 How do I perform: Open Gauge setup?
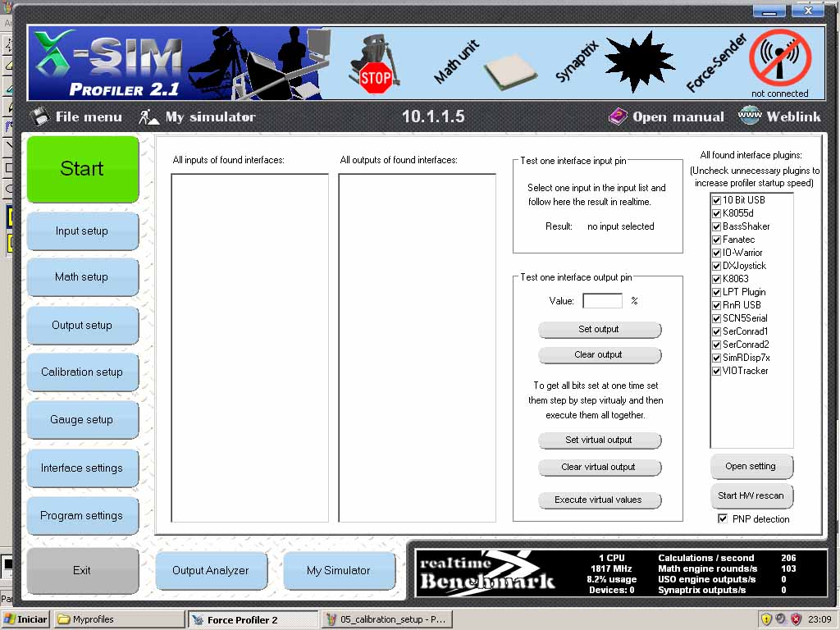[x=83, y=419]
